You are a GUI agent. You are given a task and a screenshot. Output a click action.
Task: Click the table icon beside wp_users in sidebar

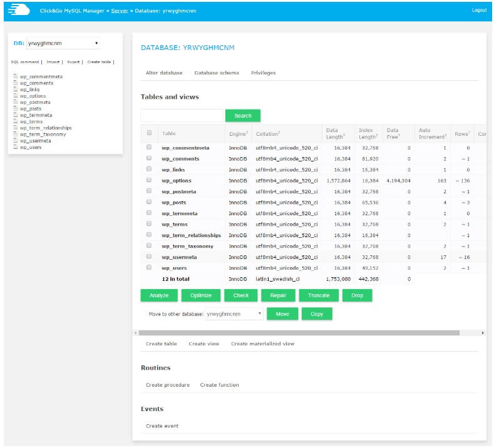[16, 148]
